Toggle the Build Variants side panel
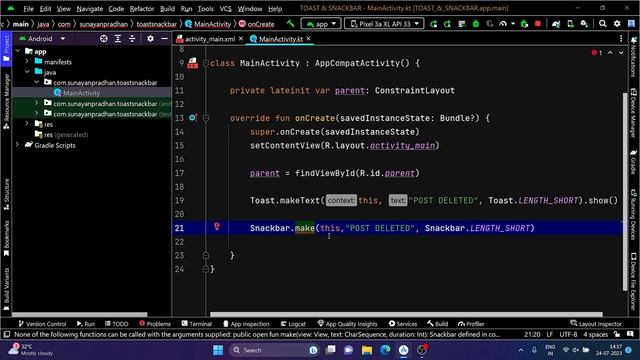 coord(6,289)
